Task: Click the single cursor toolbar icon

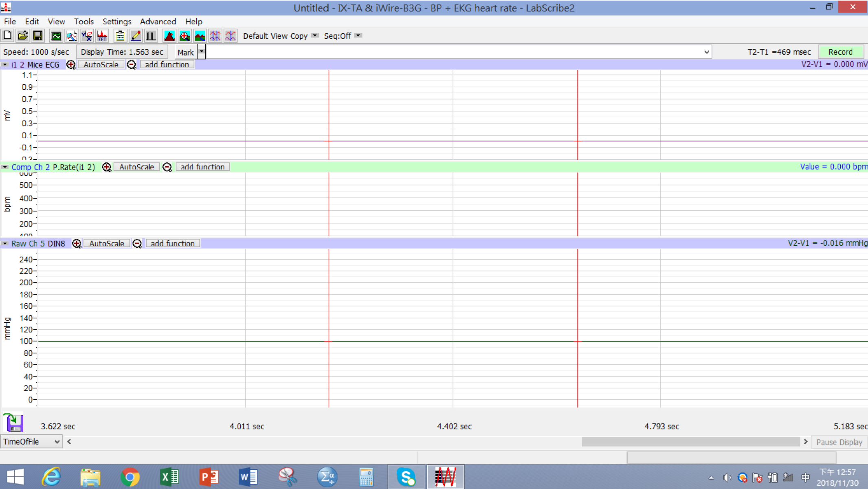Action: coord(231,36)
